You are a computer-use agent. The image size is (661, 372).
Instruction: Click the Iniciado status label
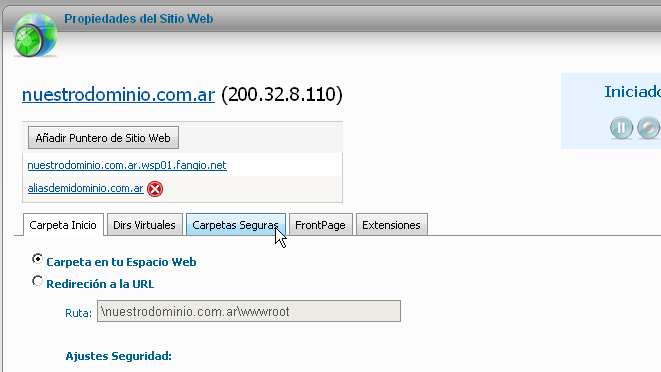click(x=632, y=92)
